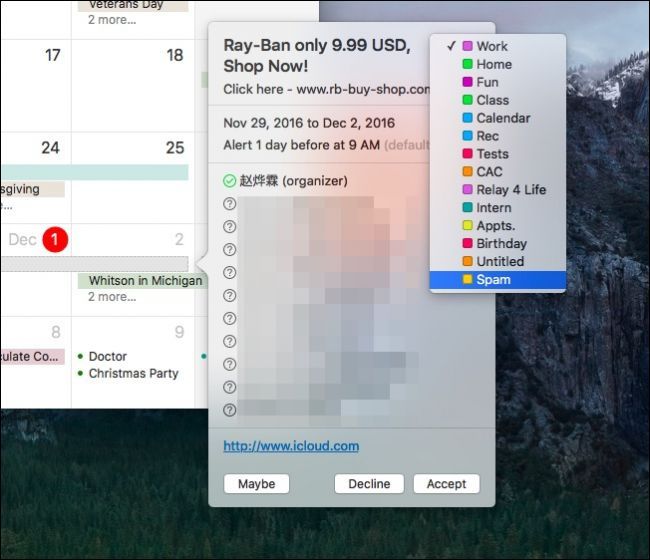This screenshot has width=650, height=560.
Task: Choose Home in the calendar list
Action: 497,64
